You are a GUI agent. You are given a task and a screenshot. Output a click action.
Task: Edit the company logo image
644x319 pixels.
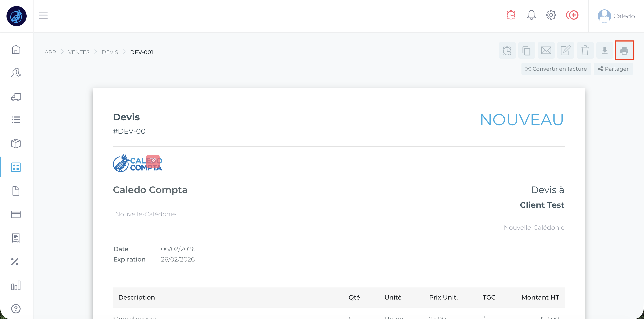[x=153, y=161]
